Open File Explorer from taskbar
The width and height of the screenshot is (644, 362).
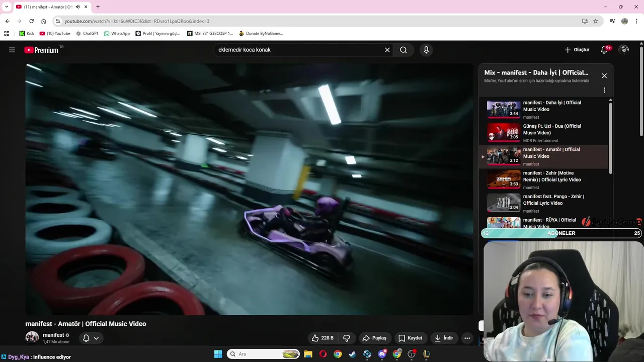pos(308,354)
